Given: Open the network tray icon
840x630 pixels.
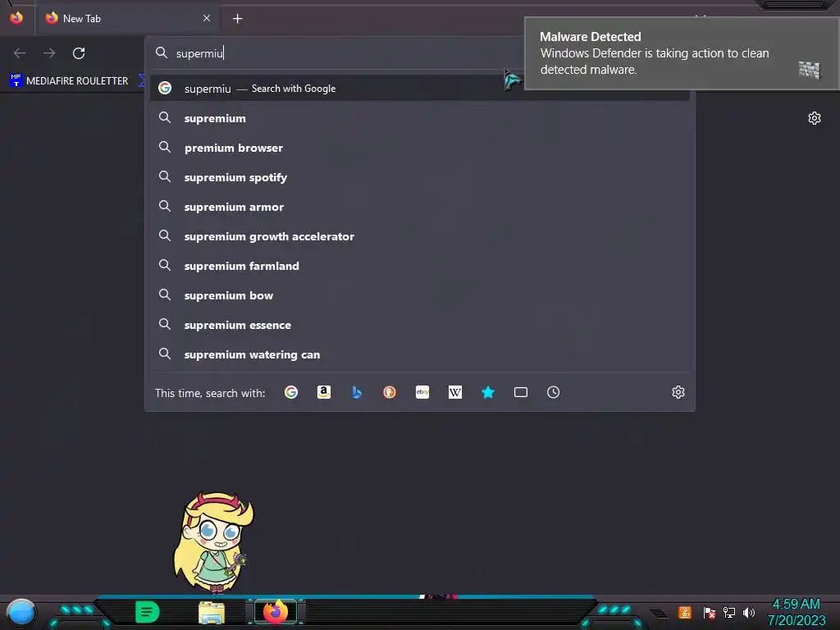Looking at the screenshot, I should (729, 612).
